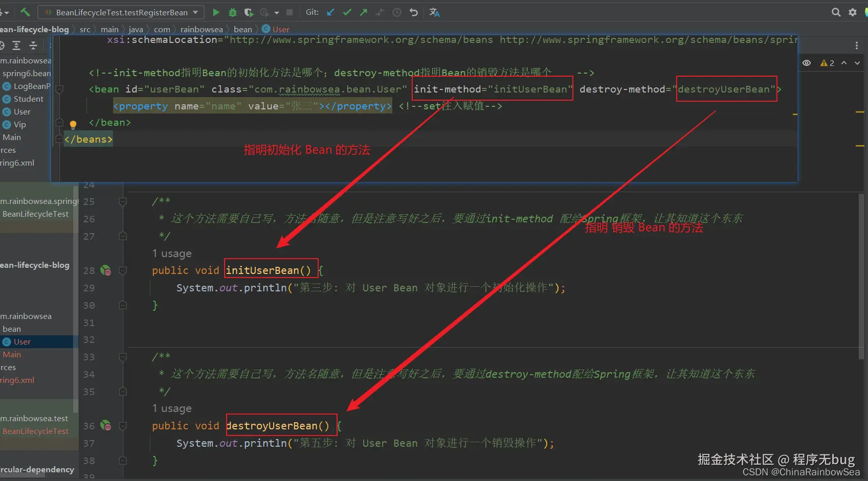Image resolution: width=868 pixels, height=481 pixels.
Task: Open the dropdown arrow after the profiler icon
Action: point(277,12)
